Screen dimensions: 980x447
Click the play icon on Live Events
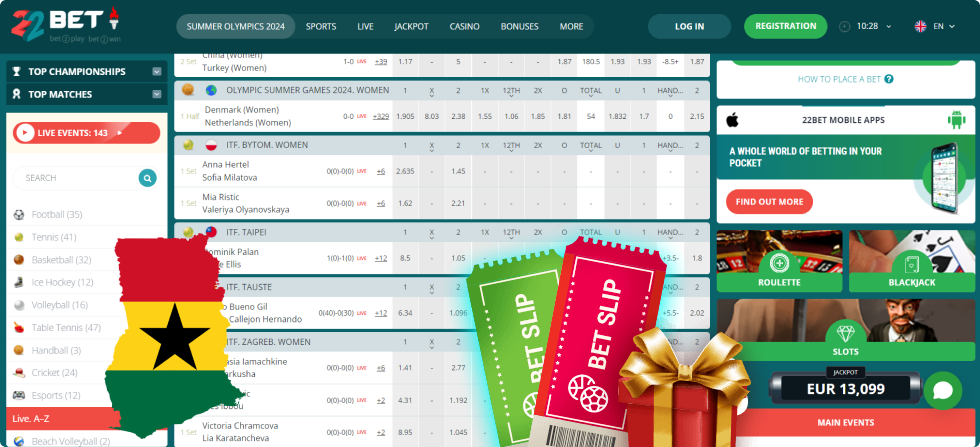click(24, 133)
